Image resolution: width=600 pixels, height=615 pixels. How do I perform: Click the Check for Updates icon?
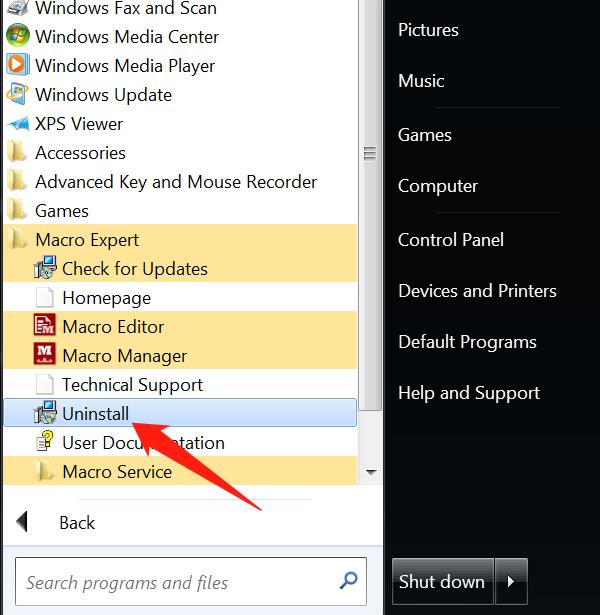click(45, 267)
